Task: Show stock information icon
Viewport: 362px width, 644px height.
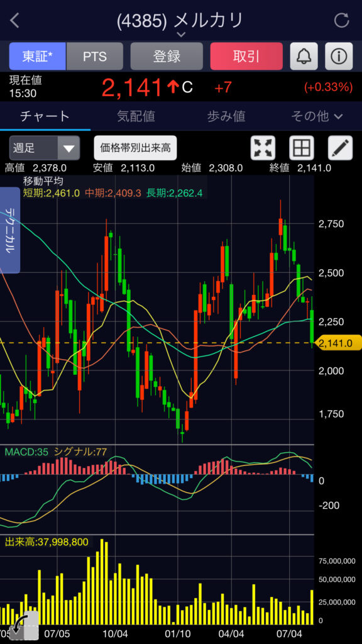Action: point(339,56)
